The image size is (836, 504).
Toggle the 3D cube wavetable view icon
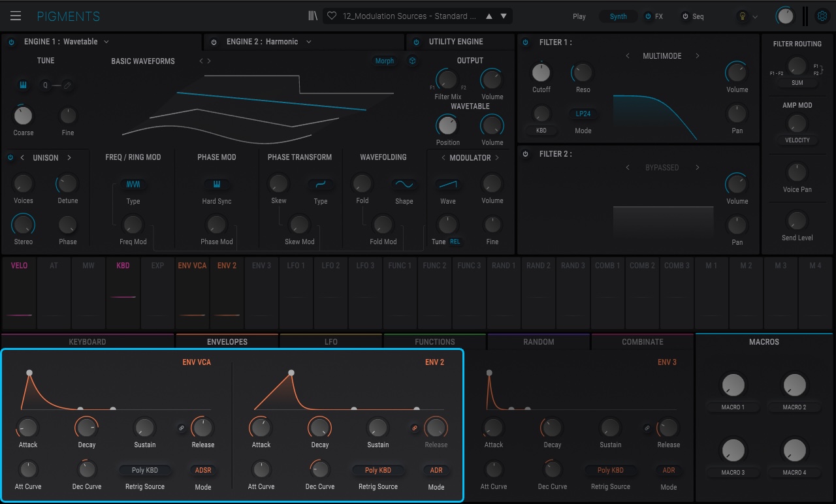coord(412,61)
